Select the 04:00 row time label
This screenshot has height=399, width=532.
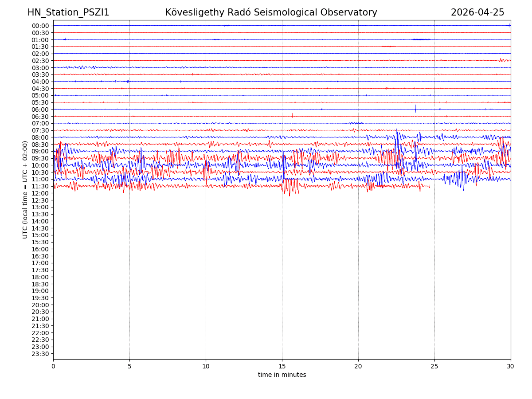pyautogui.click(x=40, y=82)
